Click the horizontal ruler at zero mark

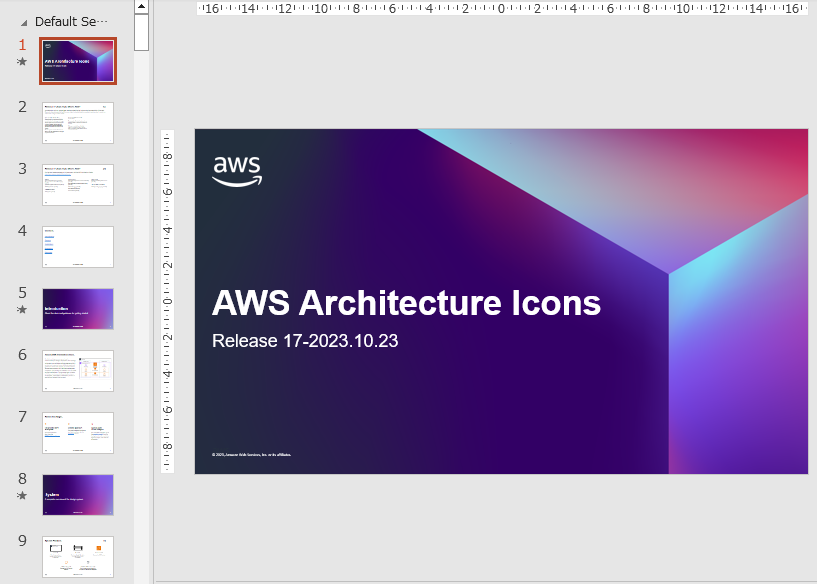pos(501,8)
